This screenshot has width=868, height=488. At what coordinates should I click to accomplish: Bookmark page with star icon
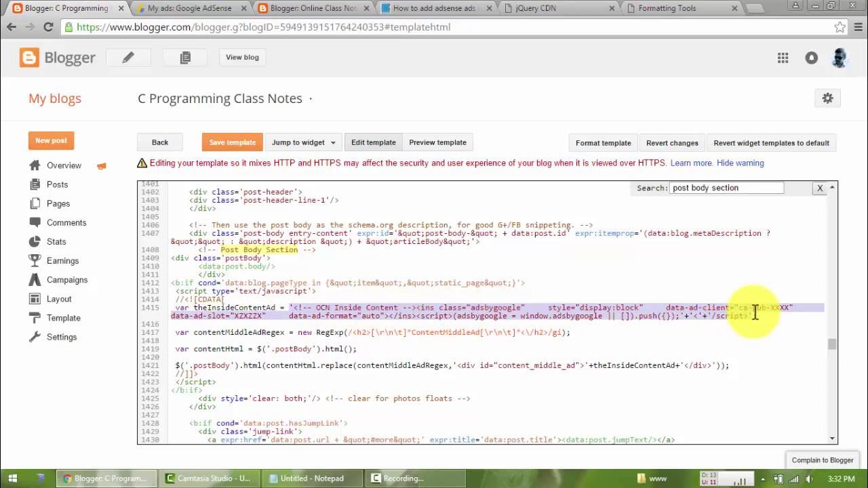click(840, 27)
